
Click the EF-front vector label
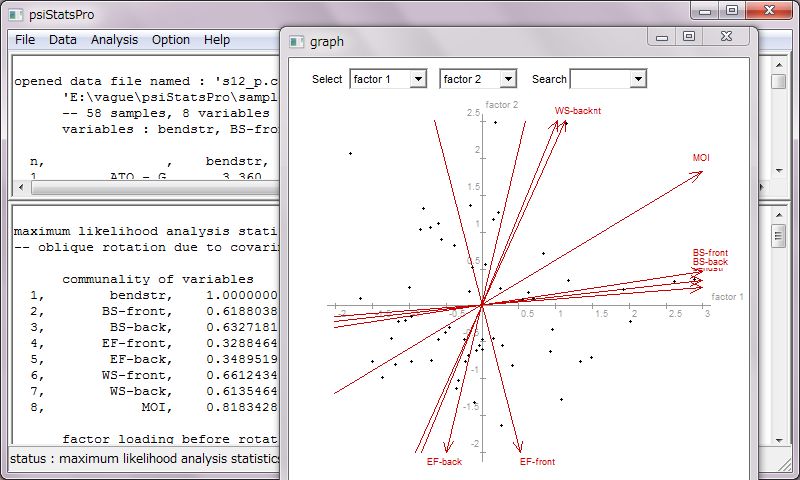[537, 462]
